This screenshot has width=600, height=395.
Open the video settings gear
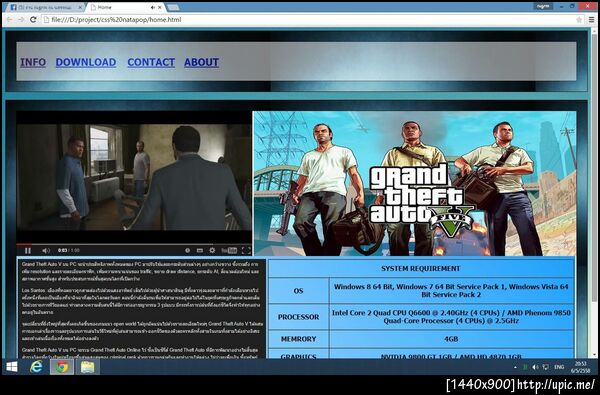coord(212,251)
